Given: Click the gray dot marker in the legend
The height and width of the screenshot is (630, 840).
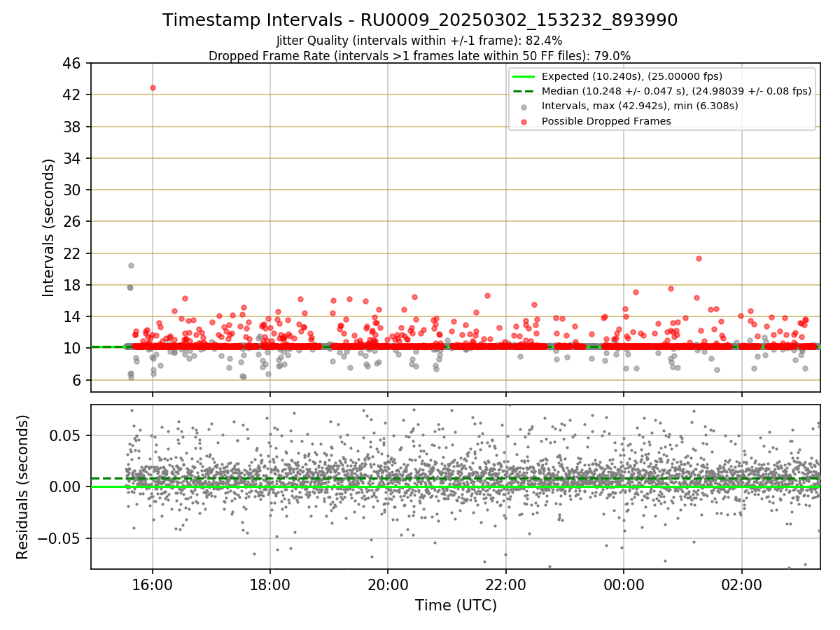Looking at the screenshot, I should (x=524, y=106).
